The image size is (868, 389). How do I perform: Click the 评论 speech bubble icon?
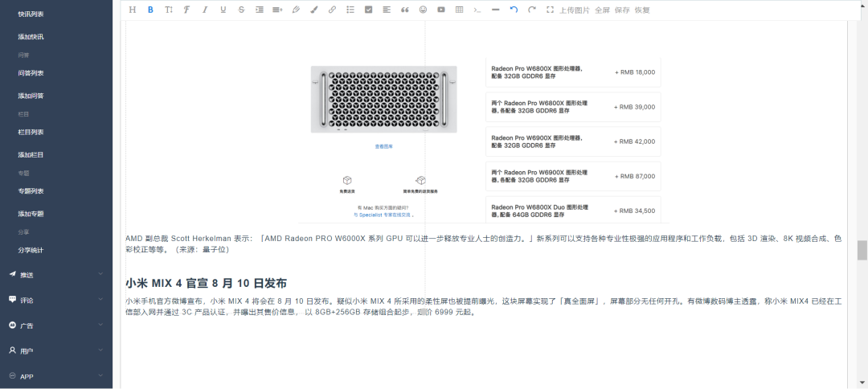click(x=12, y=299)
